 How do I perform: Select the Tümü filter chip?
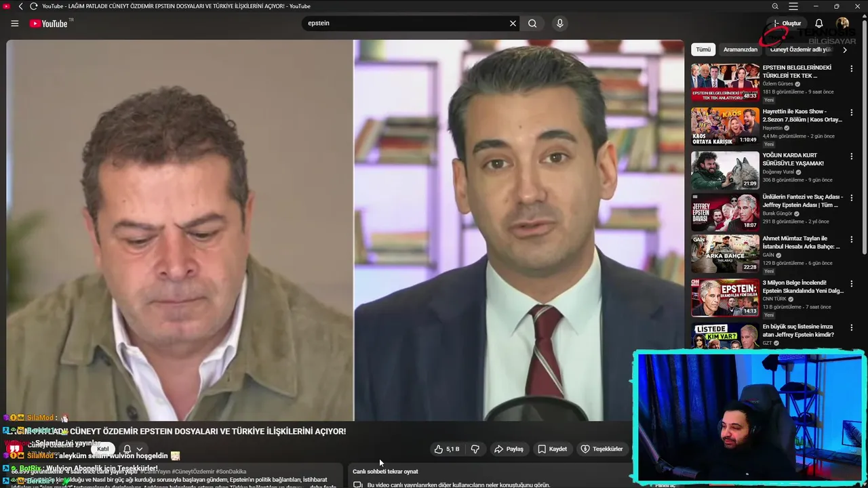(703, 49)
